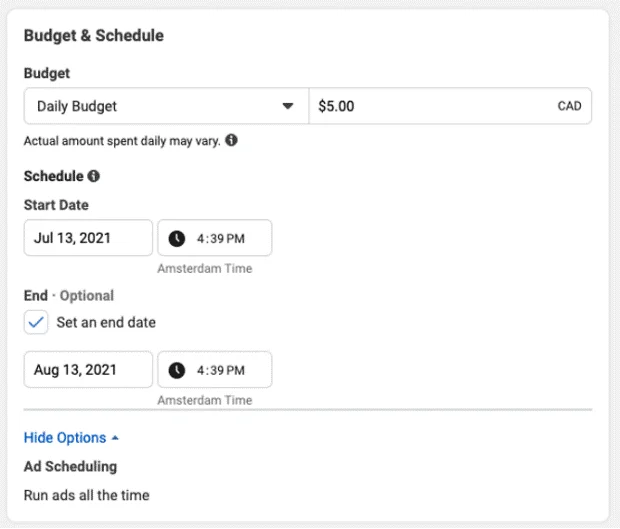
Task: Uncheck the Set an end date checkbox
Action: (36, 322)
